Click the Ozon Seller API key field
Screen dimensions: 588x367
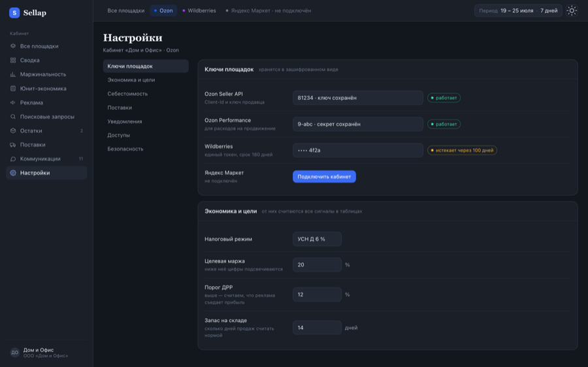(x=358, y=98)
